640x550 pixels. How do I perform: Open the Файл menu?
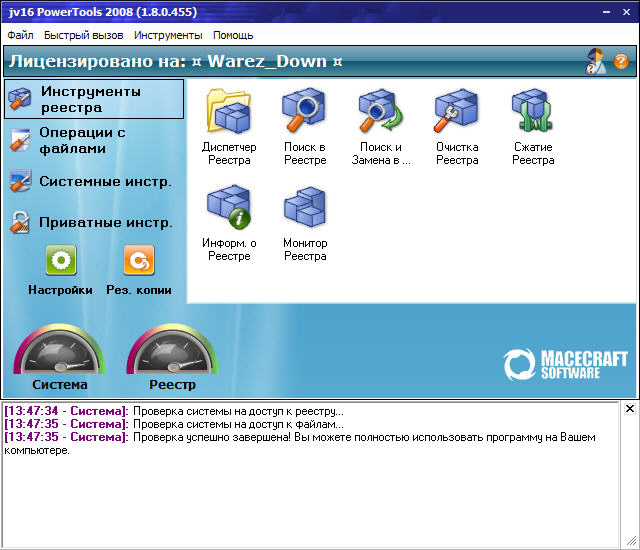pyautogui.click(x=20, y=35)
